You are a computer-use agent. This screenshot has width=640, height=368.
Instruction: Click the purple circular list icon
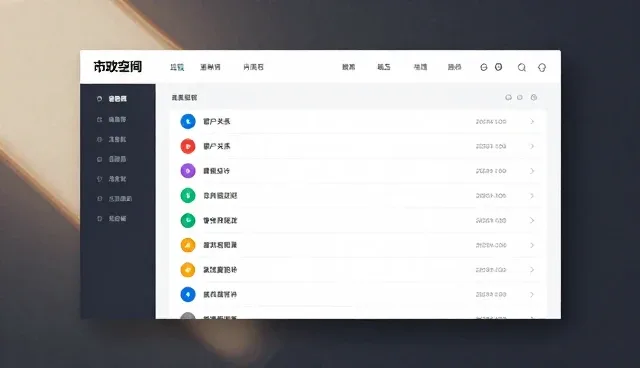tap(188, 171)
